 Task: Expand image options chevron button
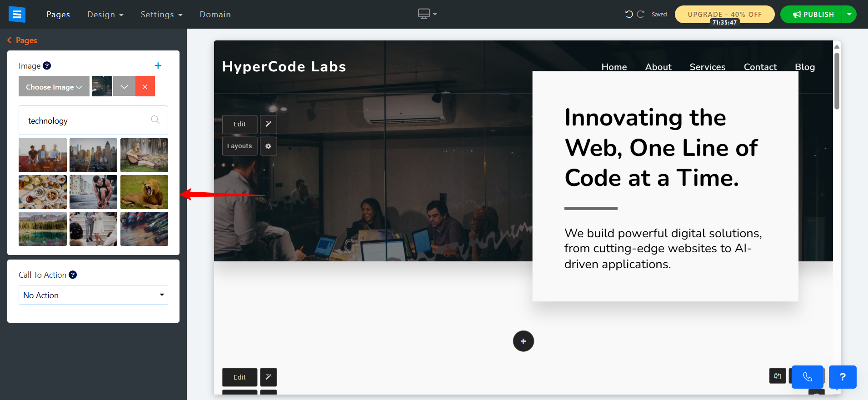[124, 86]
